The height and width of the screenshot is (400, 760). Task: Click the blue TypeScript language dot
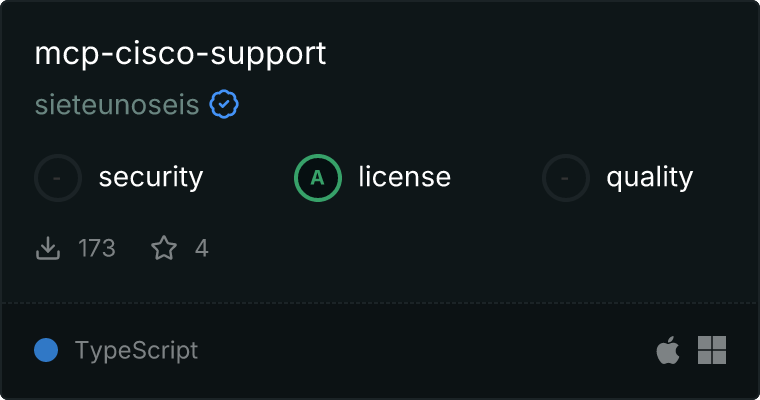coord(46,350)
